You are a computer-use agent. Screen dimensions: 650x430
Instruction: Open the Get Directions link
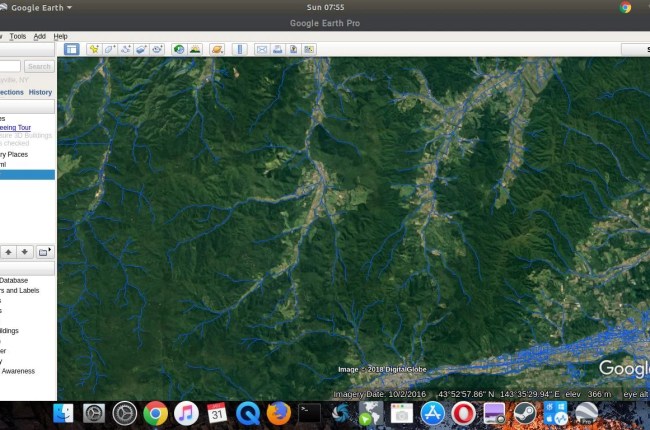tap(12, 92)
